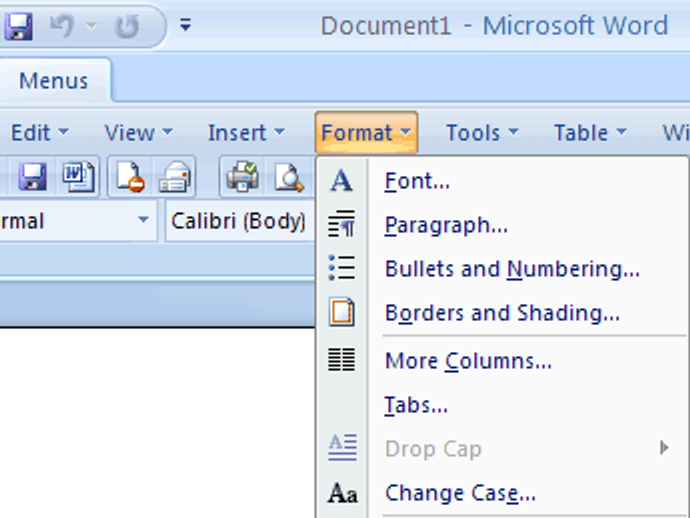Click the Calibri (Body) font name box

pos(239,221)
